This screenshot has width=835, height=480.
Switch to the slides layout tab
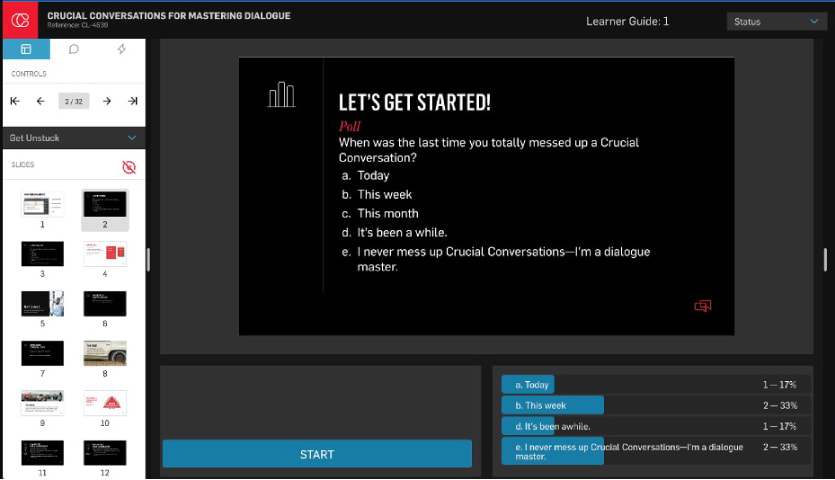pyautogui.click(x=26, y=49)
